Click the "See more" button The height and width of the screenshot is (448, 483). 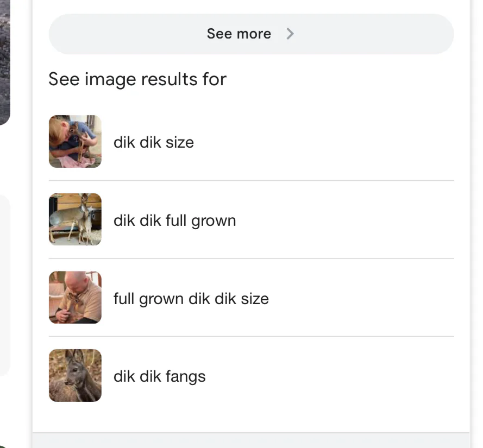click(x=251, y=34)
